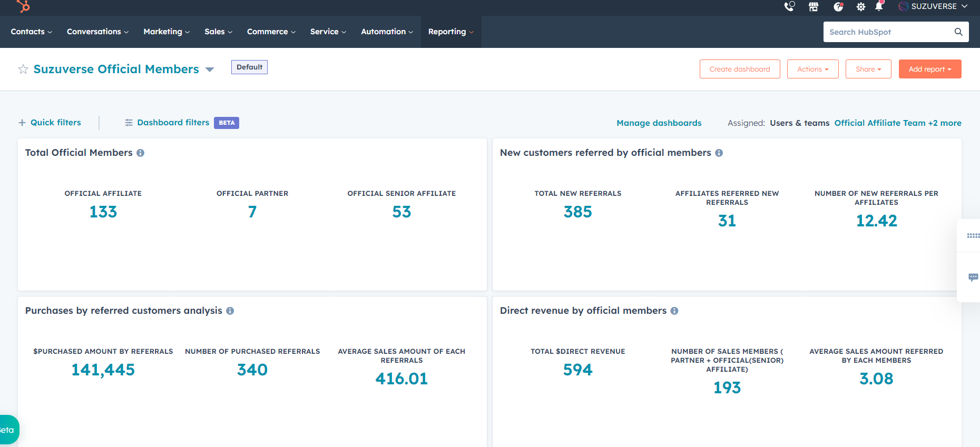Click the Create dashboard button
Viewport: 980px width, 447px height.
coord(739,69)
